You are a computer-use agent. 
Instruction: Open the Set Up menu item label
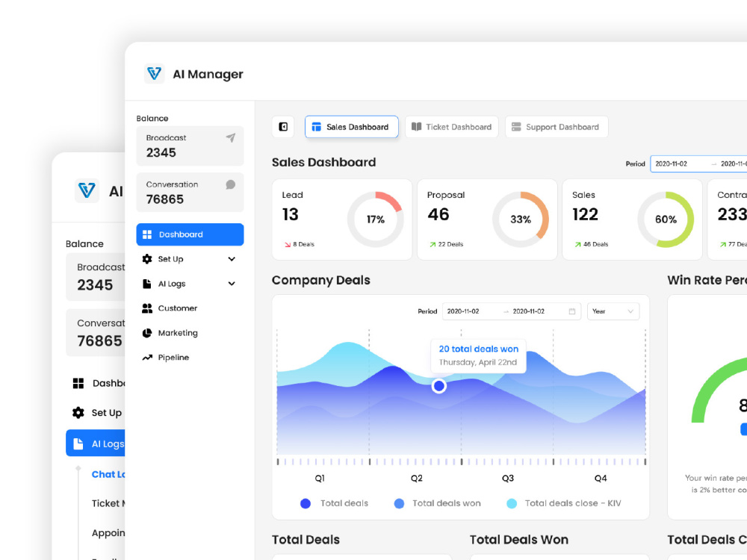(170, 259)
